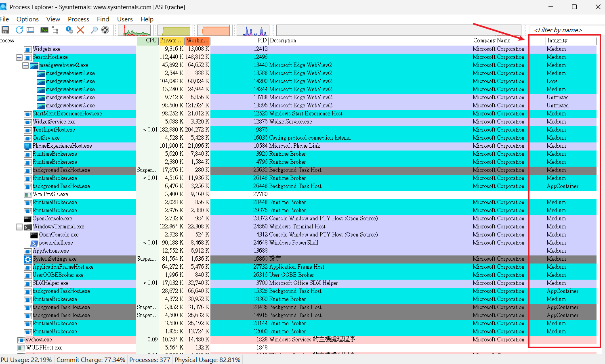Image resolution: width=605 pixels, height=364 pixels.
Task: Click 'Commit Charge: 77.34%' in status bar
Action: tap(91, 360)
